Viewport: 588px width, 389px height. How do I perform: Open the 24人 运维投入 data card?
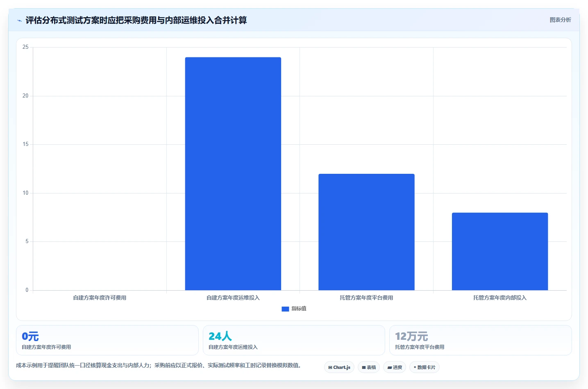tap(294, 340)
